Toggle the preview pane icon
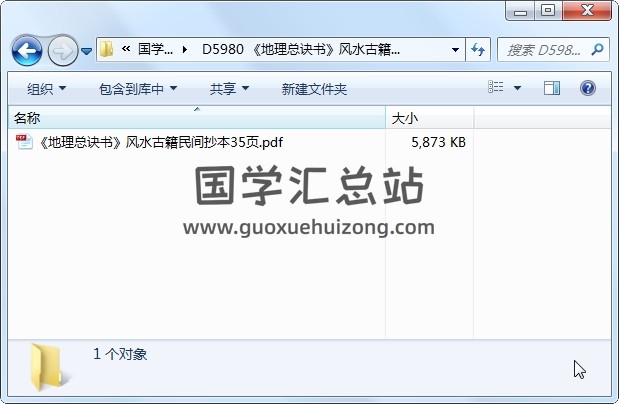This screenshot has width=619, height=404. [551, 88]
